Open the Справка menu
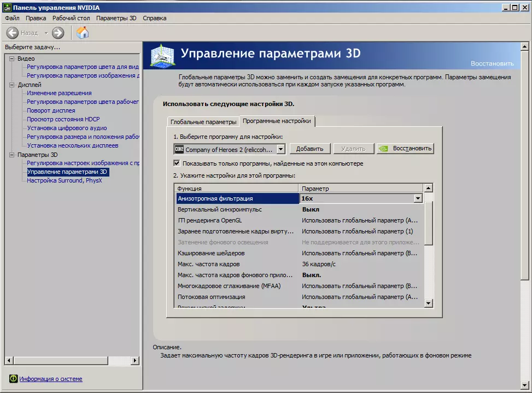The width and height of the screenshot is (532, 393). click(154, 18)
